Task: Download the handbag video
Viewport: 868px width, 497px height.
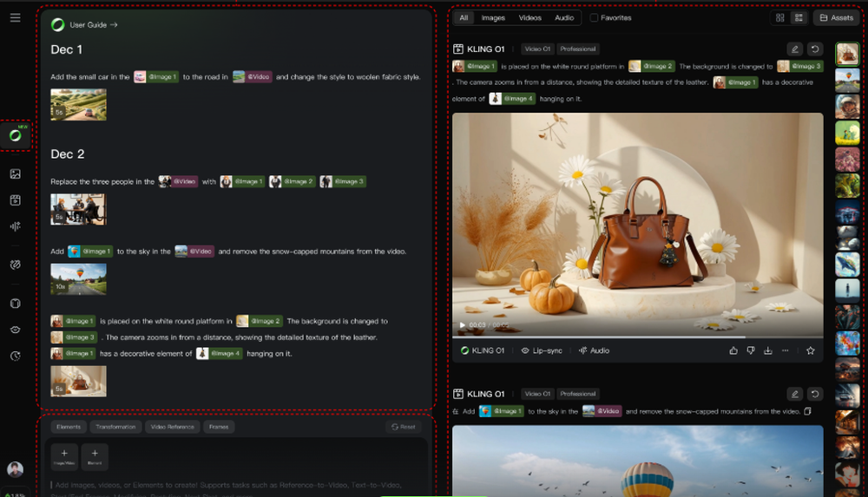Action: (768, 350)
